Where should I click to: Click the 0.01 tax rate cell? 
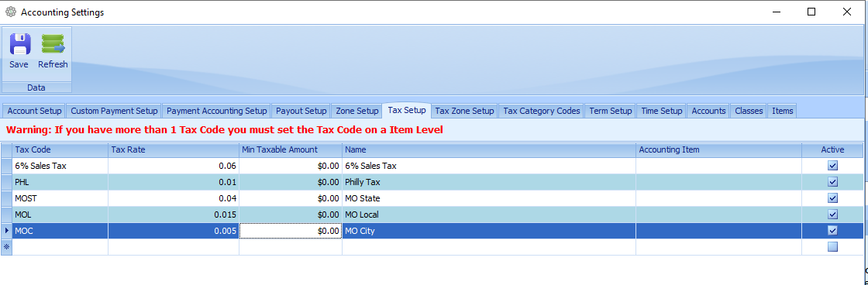pos(174,181)
